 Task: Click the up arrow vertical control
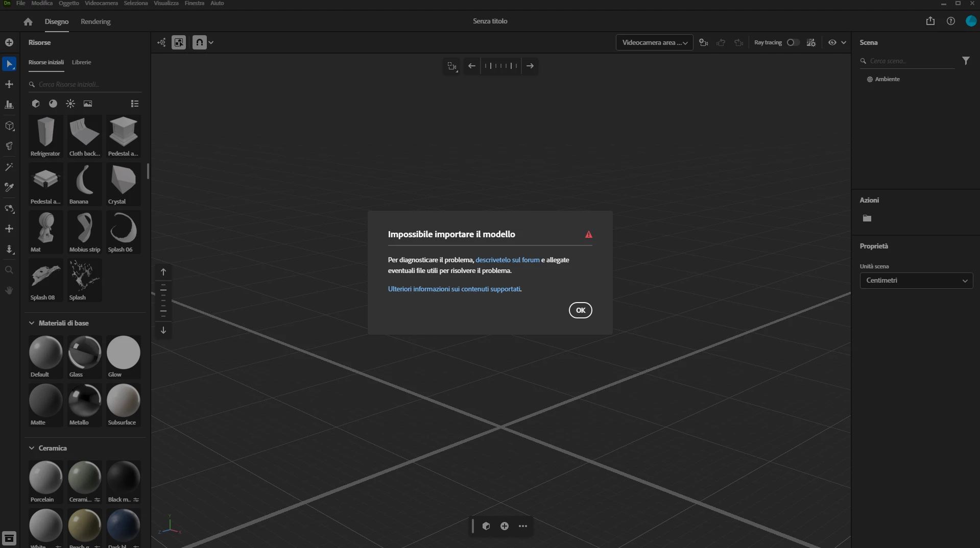(163, 272)
